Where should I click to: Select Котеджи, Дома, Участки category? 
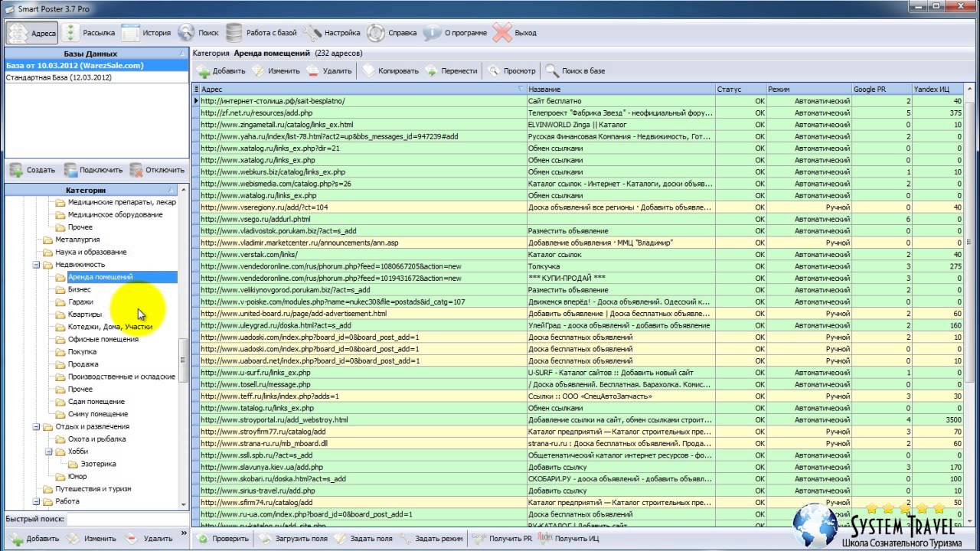(x=109, y=327)
